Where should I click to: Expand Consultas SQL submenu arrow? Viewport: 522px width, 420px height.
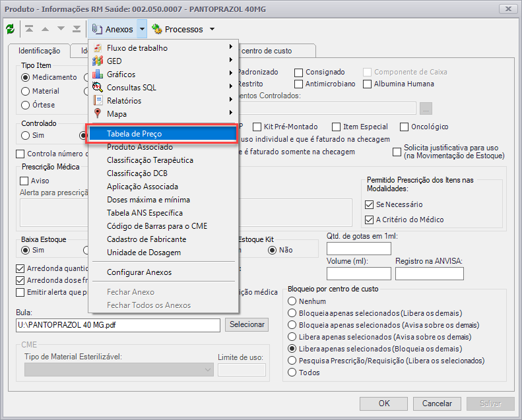231,86
